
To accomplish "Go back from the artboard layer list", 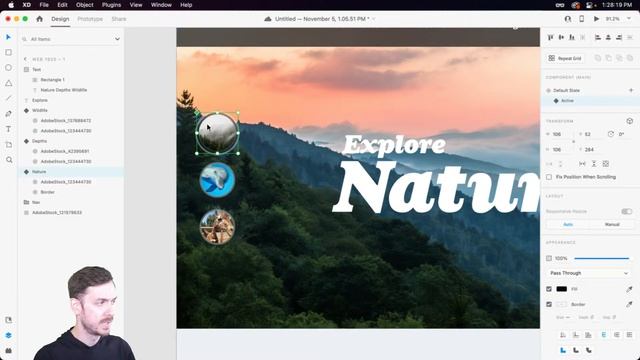I will (x=25, y=59).
